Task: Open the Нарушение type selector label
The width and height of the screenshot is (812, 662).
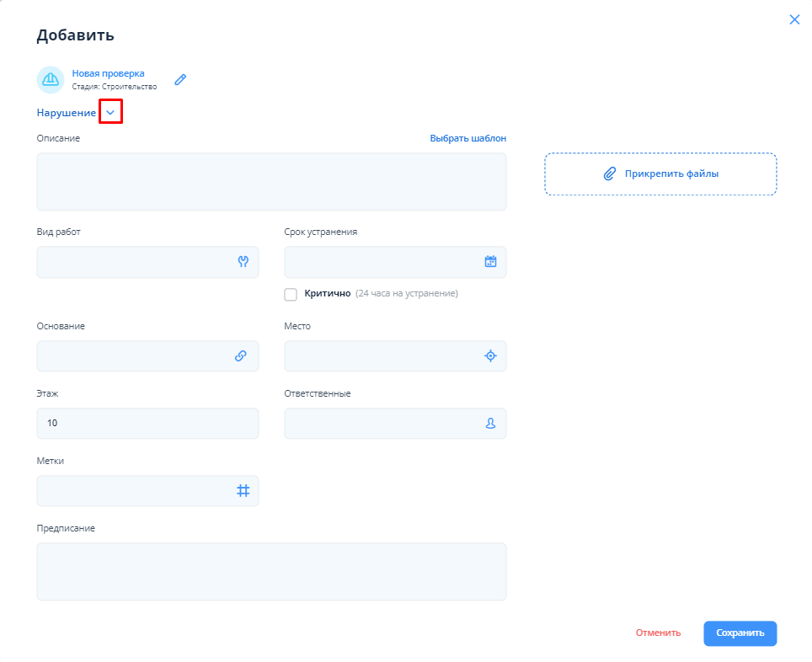Action: (66, 113)
